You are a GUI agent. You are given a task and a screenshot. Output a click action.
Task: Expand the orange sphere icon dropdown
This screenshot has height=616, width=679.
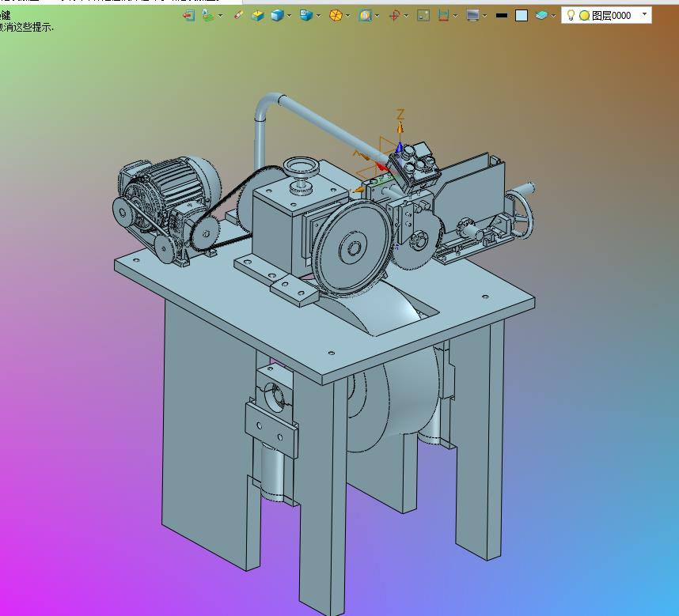pyautogui.click(x=347, y=16)
